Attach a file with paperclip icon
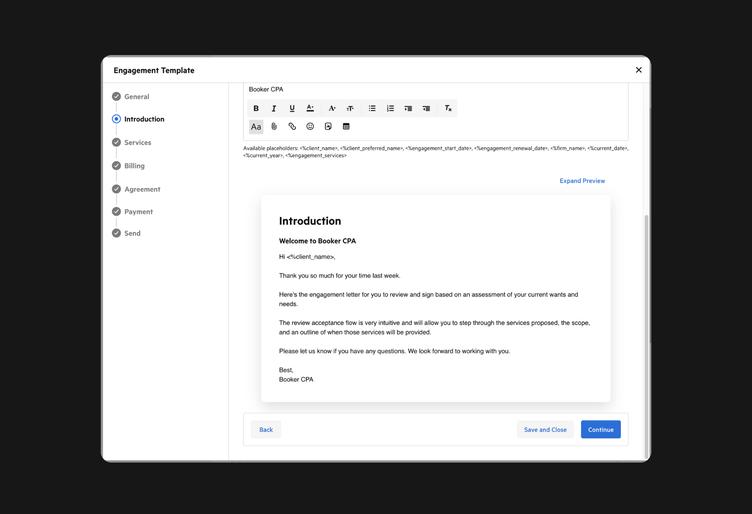The height and width of the screenshot is (514, 752). pyautogui.click(x=274, y=127)
